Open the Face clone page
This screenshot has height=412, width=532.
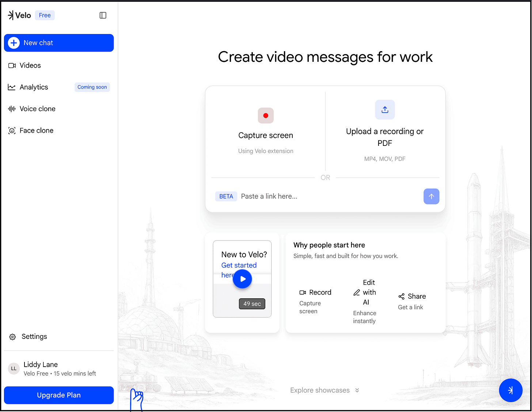click(59, 131)
